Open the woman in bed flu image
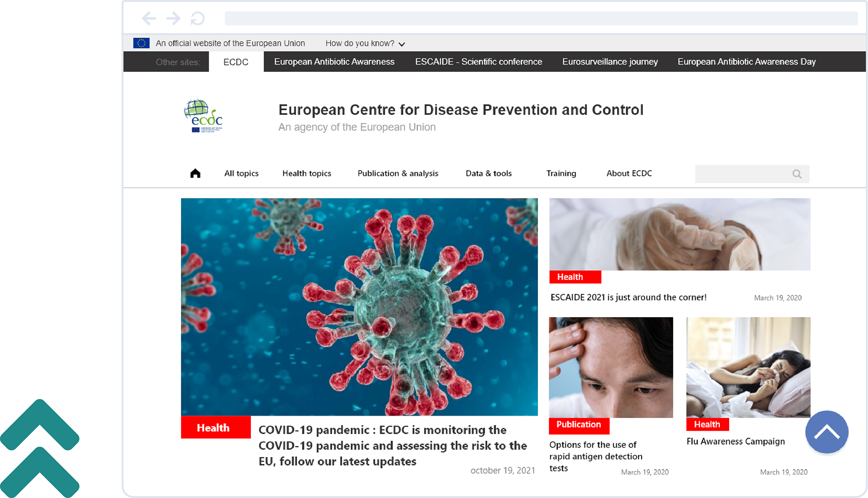The width and height of the screenshot is (868, 498). [x=748, y=367]
